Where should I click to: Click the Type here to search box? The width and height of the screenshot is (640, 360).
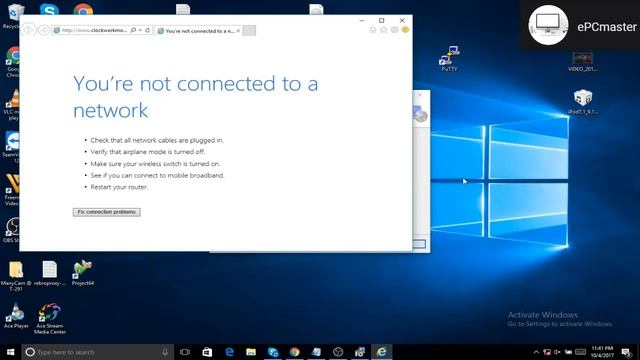98,352
